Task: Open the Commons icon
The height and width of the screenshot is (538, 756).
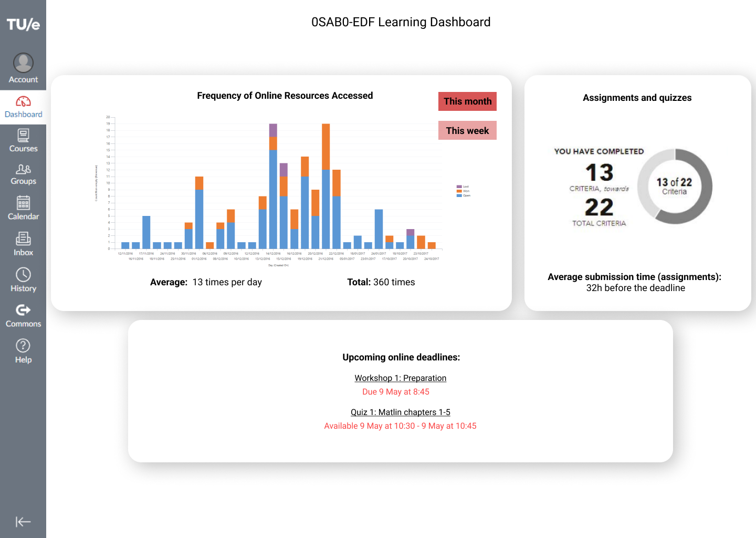Action: click(x=23, y=310)
